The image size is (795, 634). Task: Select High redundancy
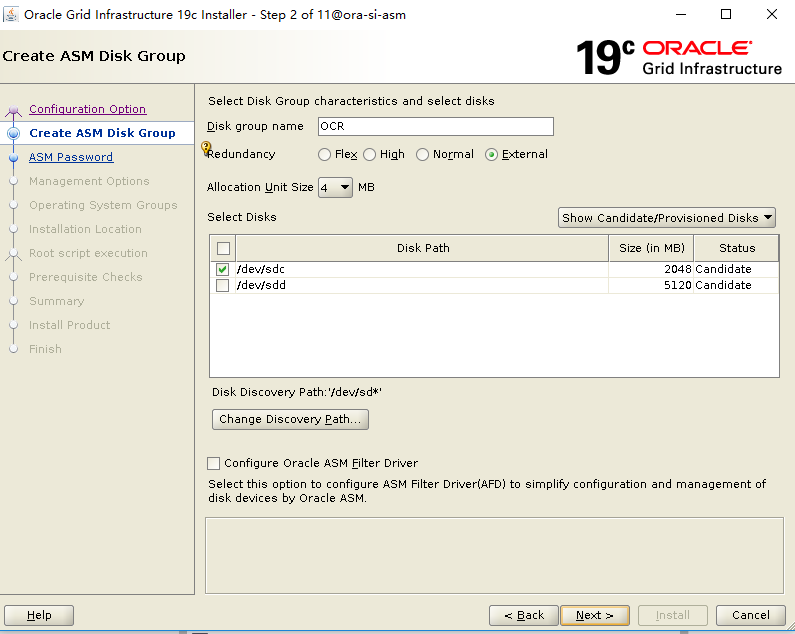(x=370, y=154)
